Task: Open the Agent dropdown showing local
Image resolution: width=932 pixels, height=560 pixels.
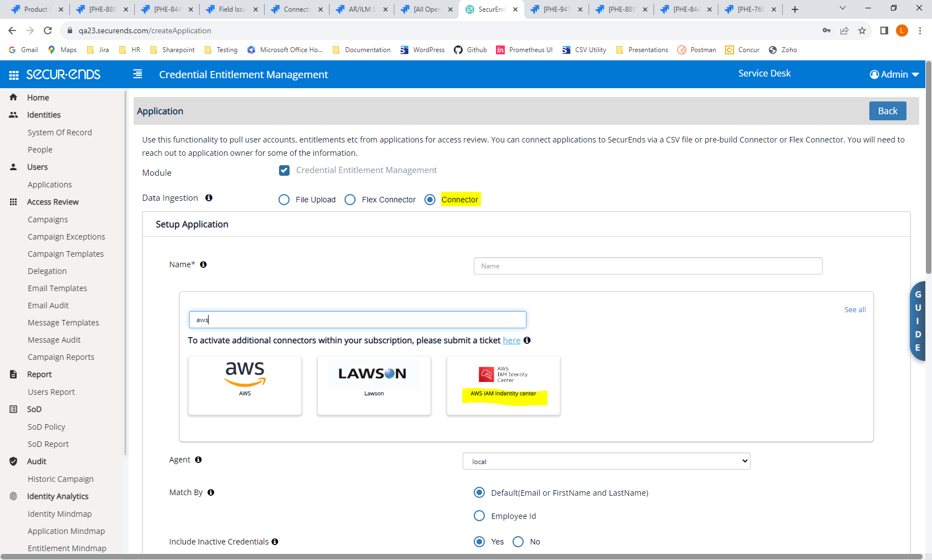Action: point(606,461)
